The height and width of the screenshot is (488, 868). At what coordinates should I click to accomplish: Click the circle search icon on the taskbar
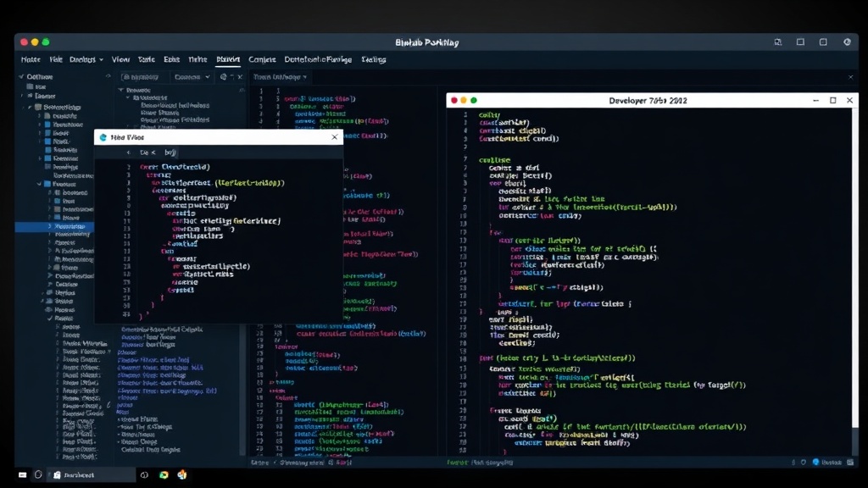pyautogui.click(x=38, y=474)
